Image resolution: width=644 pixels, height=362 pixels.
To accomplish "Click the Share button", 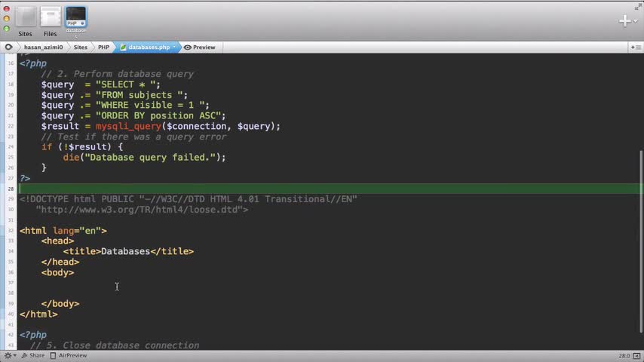I will click(33, 355).
